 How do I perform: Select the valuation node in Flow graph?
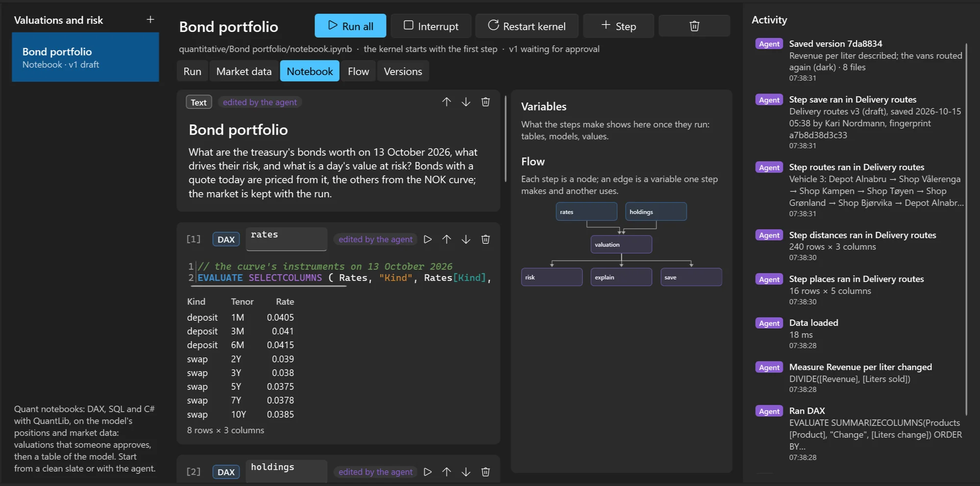pyautogui.click(x=621, y=244)
